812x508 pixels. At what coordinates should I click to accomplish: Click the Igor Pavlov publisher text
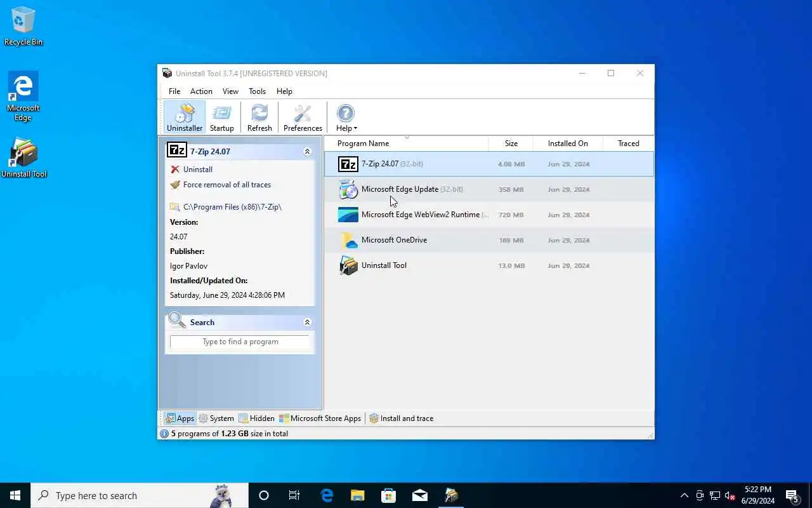188,266
